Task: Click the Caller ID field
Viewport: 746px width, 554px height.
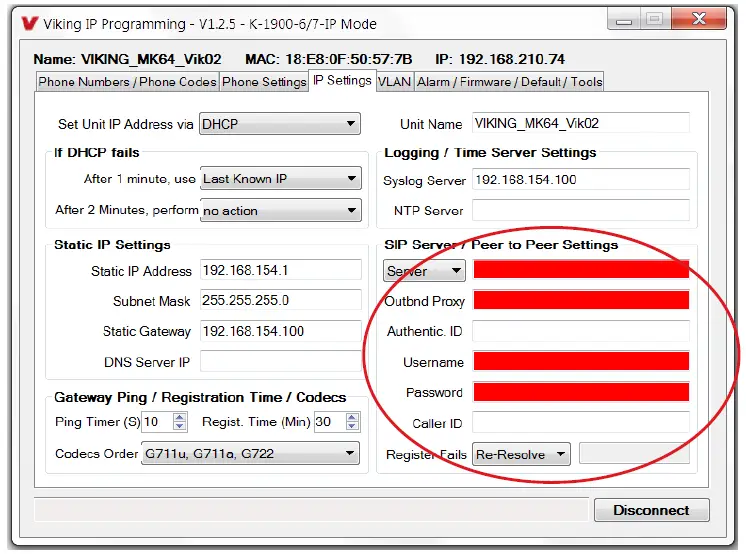Action: [581, 422]
